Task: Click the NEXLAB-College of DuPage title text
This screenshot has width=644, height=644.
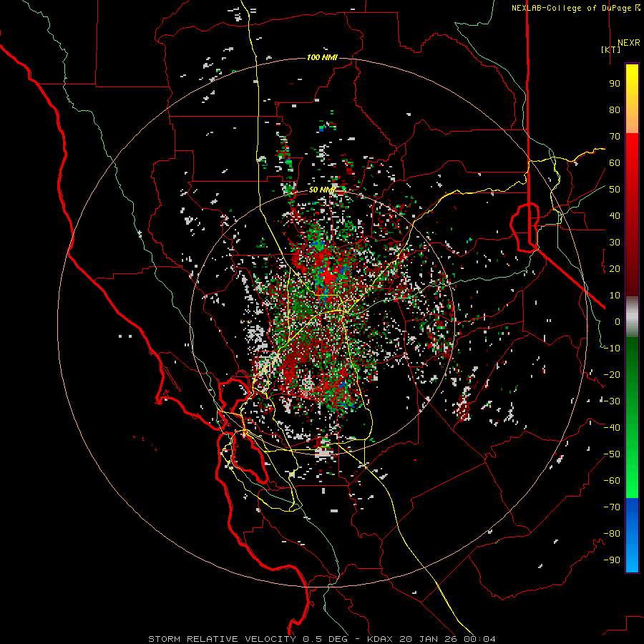Action: [x=576, y=8]
